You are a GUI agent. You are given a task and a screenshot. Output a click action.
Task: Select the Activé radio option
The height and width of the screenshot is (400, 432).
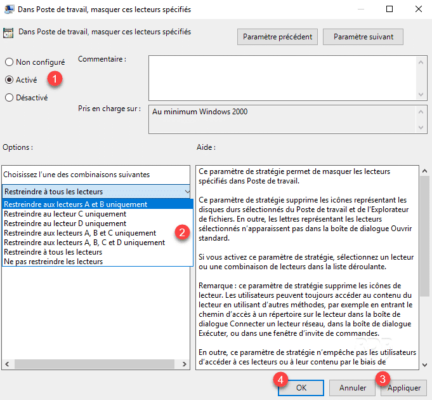[x=9, y=80]
